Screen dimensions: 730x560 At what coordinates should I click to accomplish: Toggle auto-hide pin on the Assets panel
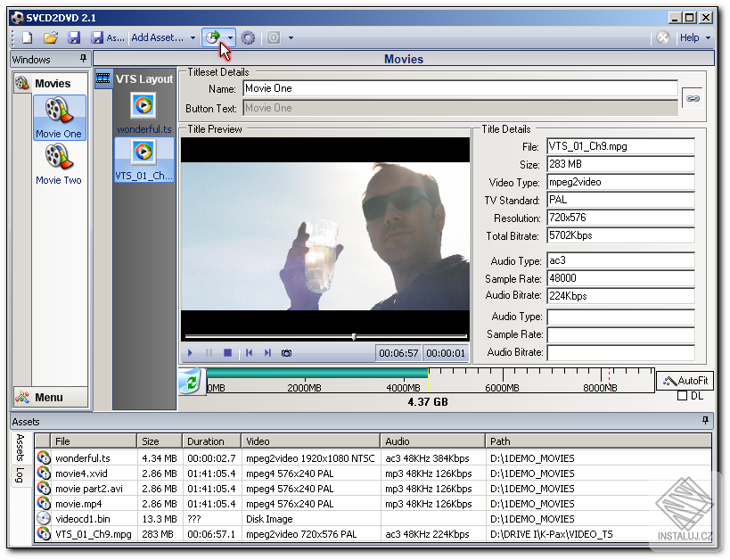pyautogui.click(x=703, y=422)
